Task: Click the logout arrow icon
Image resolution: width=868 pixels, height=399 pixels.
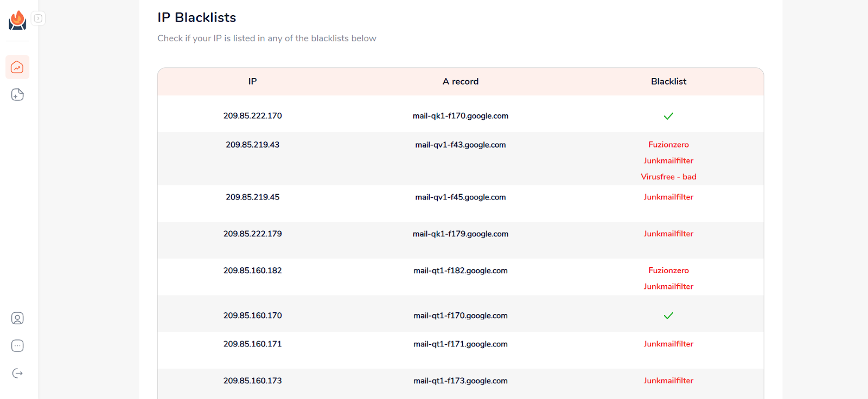Action: 17,373
